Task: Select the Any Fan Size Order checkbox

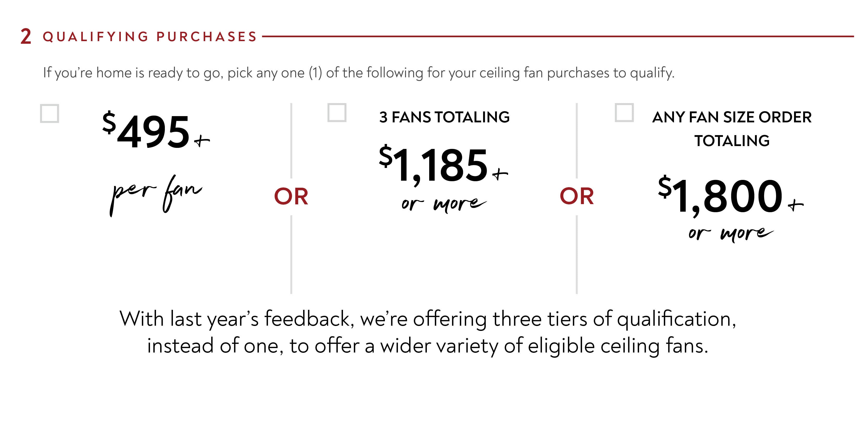Action: (x=624, y=112)
